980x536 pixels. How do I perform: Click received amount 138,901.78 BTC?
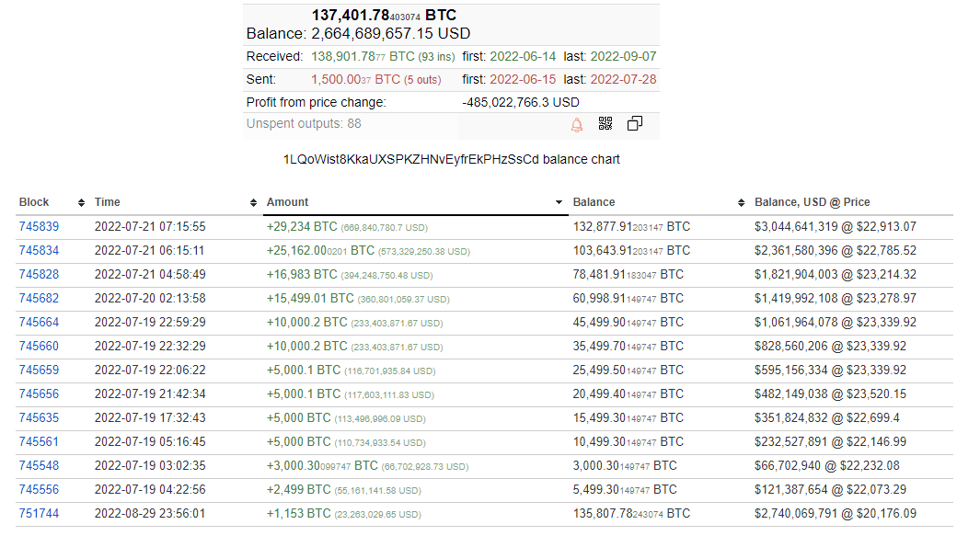(x=363, y=56)
